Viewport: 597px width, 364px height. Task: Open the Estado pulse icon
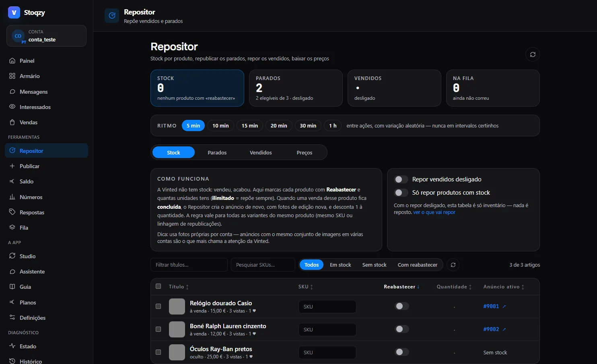(12, 346)
